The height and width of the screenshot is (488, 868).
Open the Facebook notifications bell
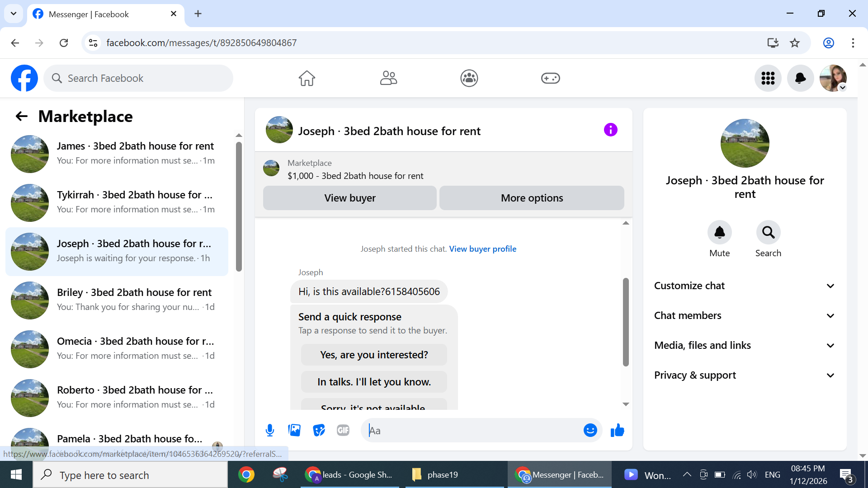point(800,78)
